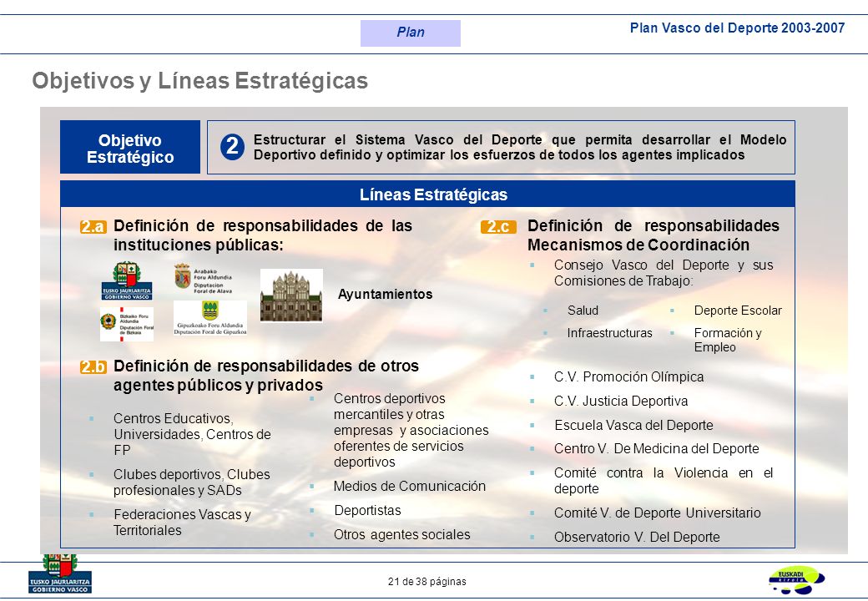
Task: Click the Líneas Estratégicas header bar
Action: coord(427,194)
